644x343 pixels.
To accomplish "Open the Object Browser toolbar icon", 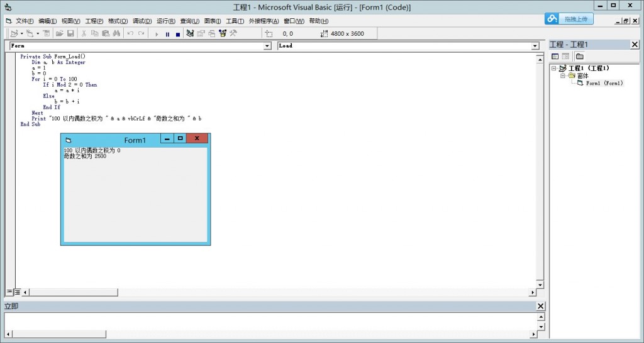I will 222,34.
